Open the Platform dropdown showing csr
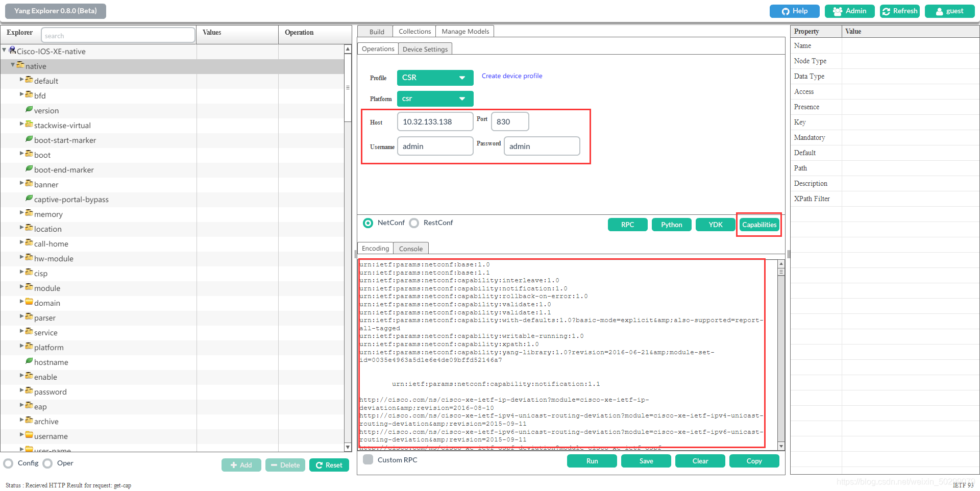980x491 pixels. point(434,99)
